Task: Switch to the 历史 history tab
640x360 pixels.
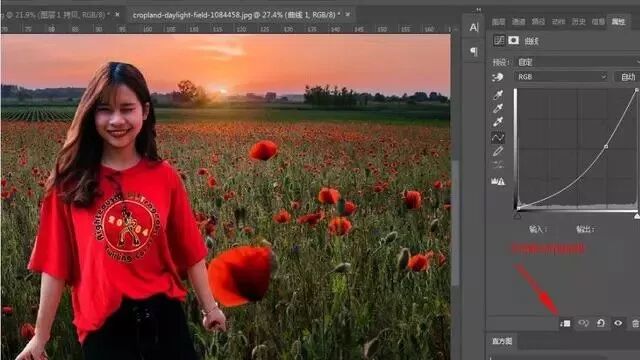Action: pos(578,22)
